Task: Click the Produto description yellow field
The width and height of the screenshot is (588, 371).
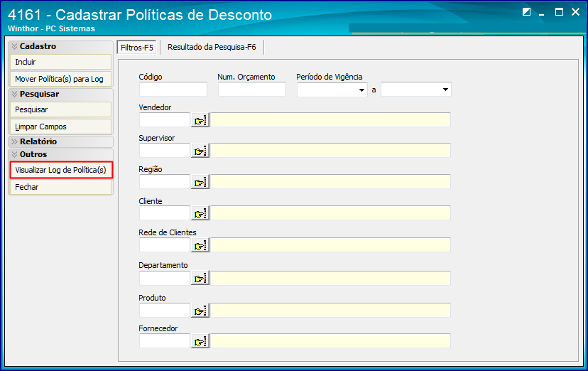Action: coord(330,311)
